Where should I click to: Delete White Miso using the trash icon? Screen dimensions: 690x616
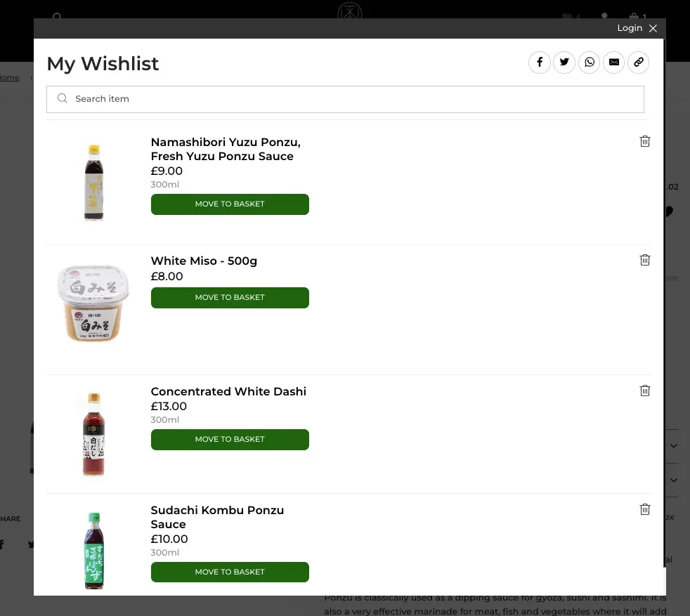[645, 260]
